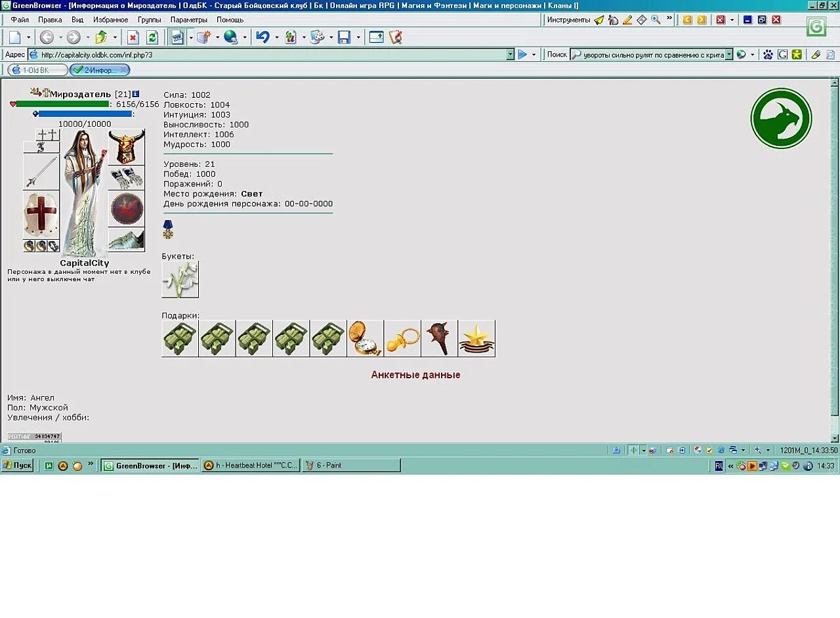Click the pencil edit icon under Инструменты

tap(627, 20)
